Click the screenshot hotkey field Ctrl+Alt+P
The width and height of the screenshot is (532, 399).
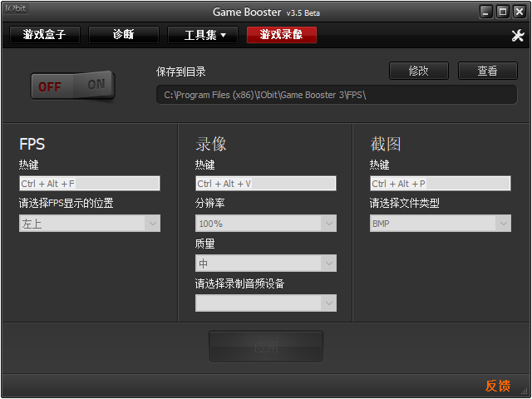(441, 184)
